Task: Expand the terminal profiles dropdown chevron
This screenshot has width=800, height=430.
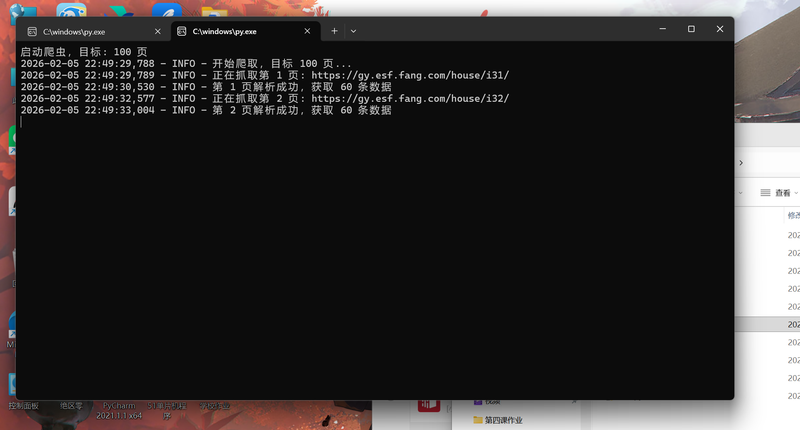Action: (353, 31)
